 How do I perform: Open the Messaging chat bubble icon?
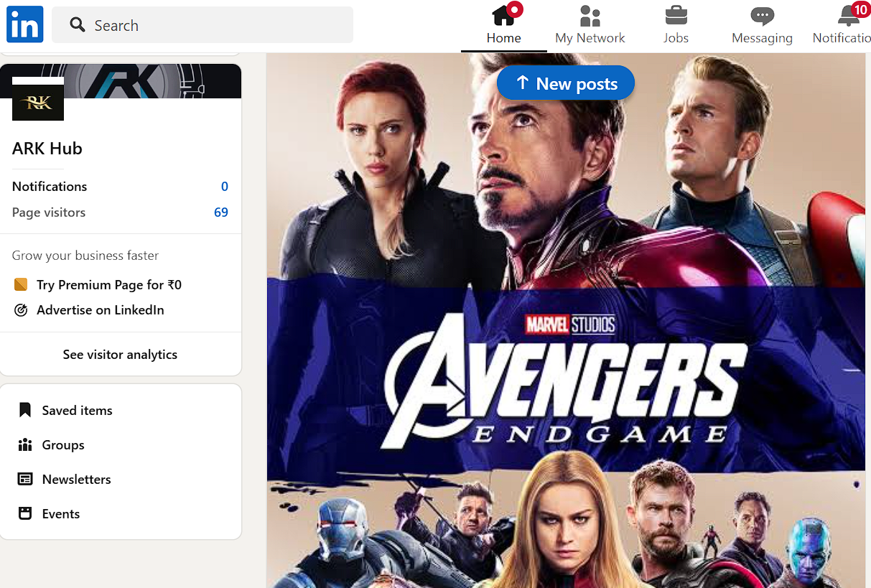click(x=762, y=15)
